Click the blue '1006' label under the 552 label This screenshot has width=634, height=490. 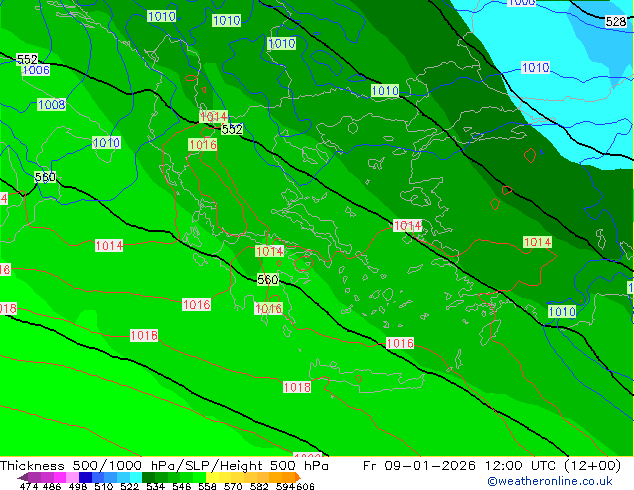[36, 70]
